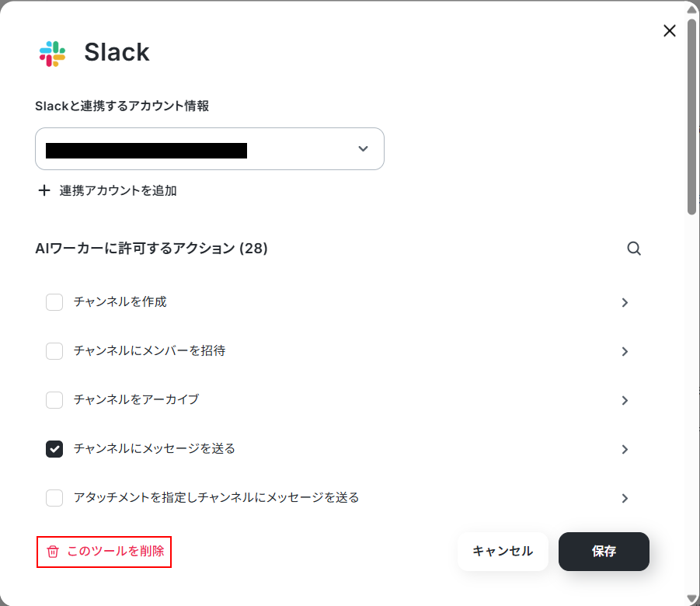Click the Slack logo icon
Viewport: 700px width, 606px height.
(x=52, y=54)
